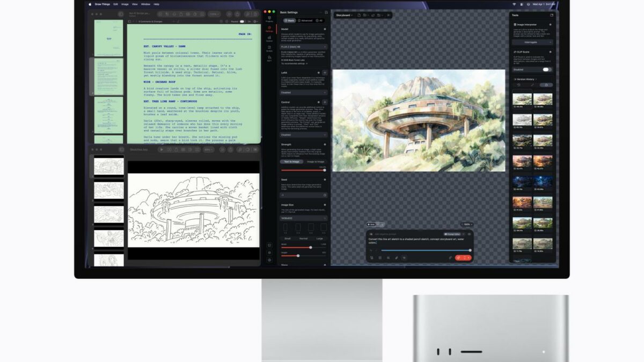644x362 pixels.
Task: Click the Tools panel popout icon
Action: tap(551, 15)
